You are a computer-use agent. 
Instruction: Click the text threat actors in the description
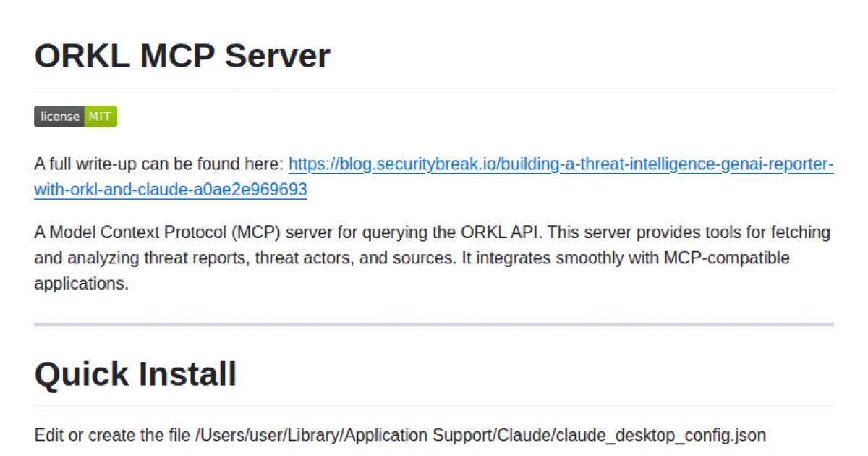point(297,258)
